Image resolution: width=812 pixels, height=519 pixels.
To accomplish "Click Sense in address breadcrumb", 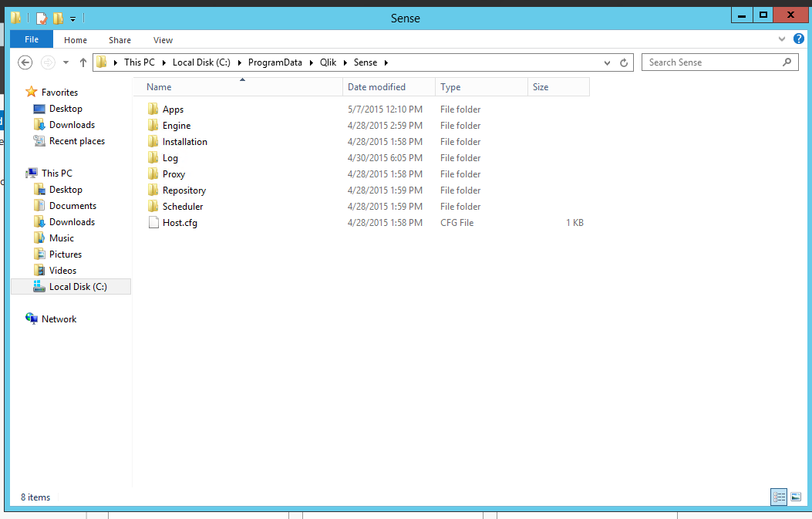I will coord(365,62).
